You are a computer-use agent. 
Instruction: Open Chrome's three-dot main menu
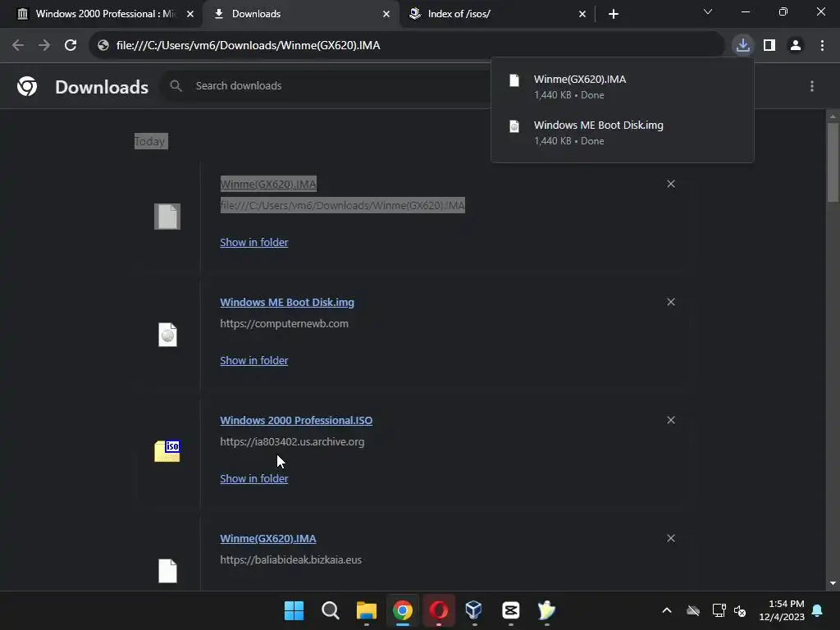[822, 46]
